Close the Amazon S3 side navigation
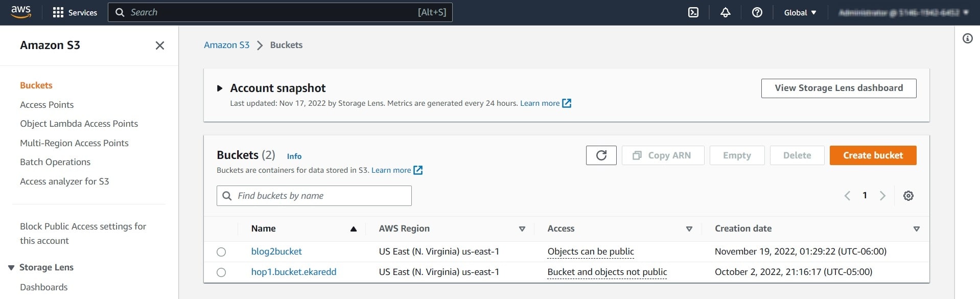The width and height of the screenshot is (980, 299). 159,45
